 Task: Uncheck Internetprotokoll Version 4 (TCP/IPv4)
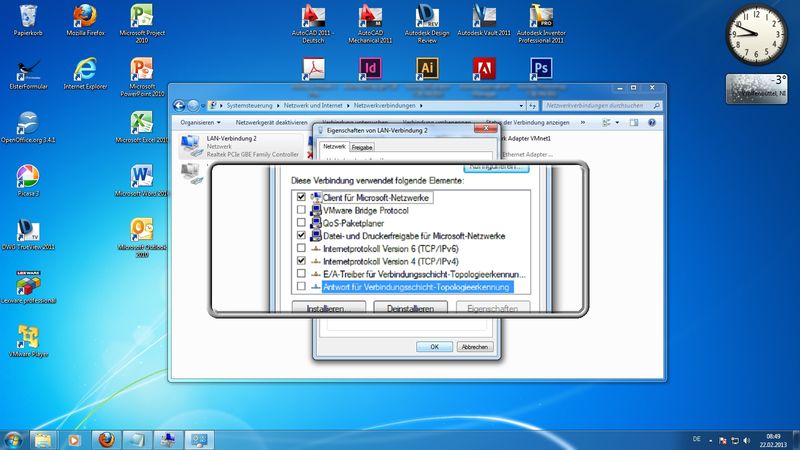pyautogui.click(x=301, y=260)
